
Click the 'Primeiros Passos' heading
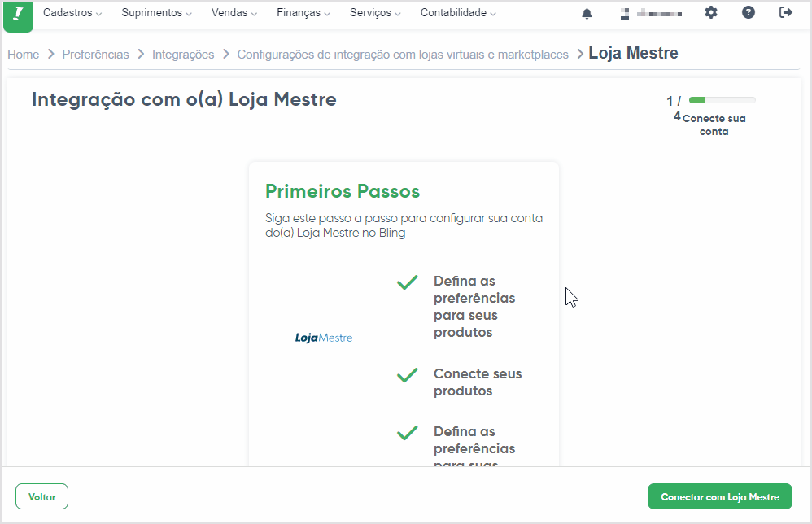pos(343,191)
